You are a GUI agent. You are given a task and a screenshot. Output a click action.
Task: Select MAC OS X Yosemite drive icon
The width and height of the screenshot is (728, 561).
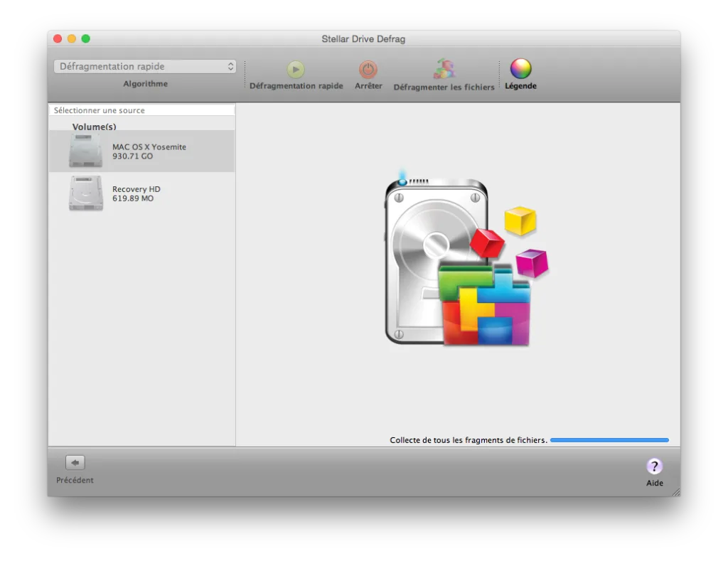(85, 151)
